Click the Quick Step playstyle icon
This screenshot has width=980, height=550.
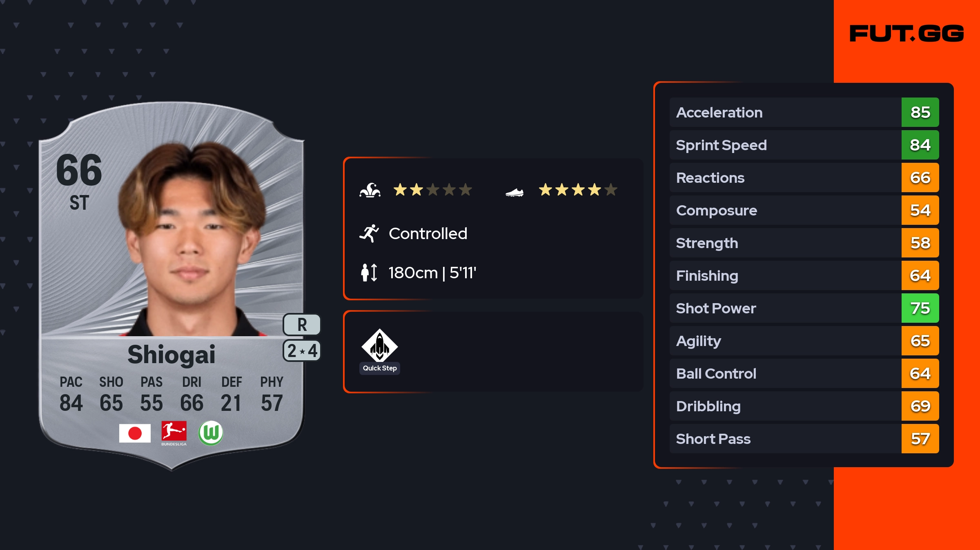(379, 346)
